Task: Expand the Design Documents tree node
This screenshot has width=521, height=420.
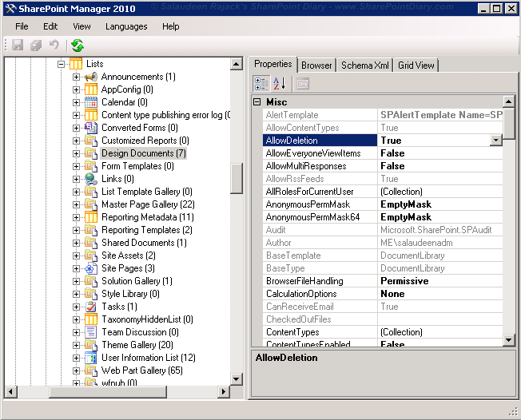Action: pos(76,153)
